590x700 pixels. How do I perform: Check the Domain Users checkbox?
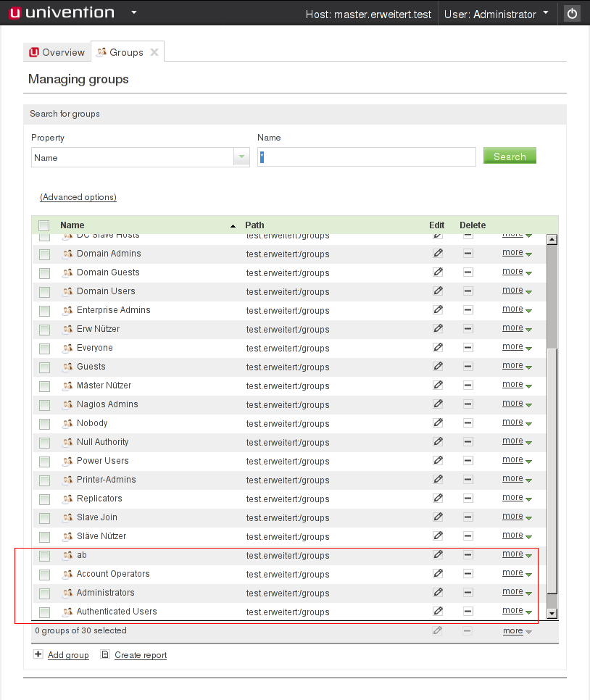tap(44, 291)
